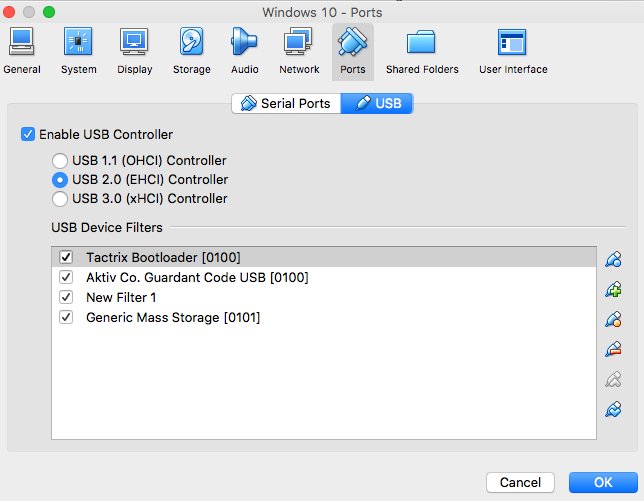Select Aktiv Co. Guardant Code USB row
The height and width of the screenshot is (501, 644).
coord(324,277)
